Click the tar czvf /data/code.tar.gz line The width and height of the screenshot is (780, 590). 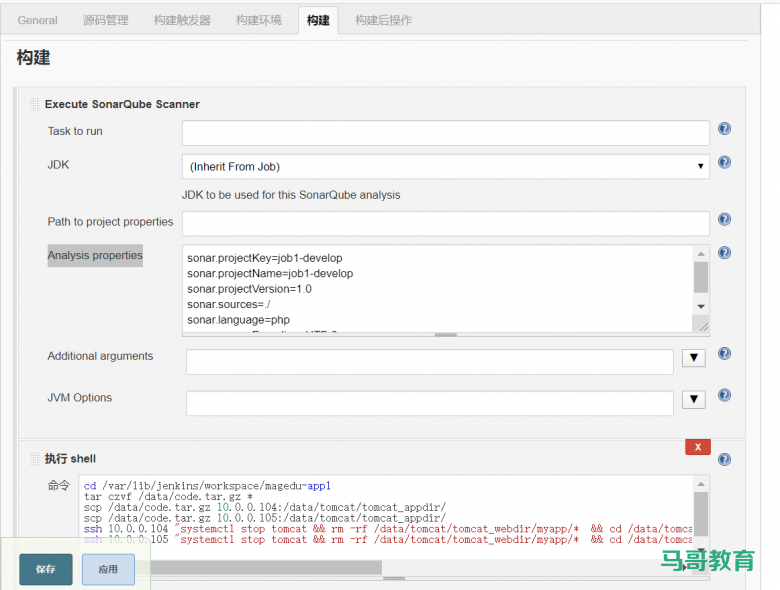click(x=168, y=496)
